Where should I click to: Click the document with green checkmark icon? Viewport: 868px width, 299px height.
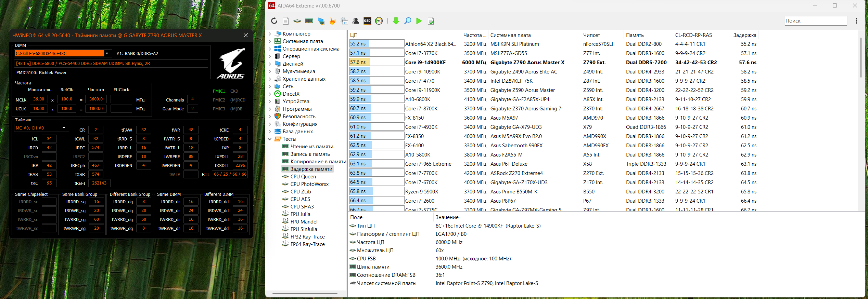pos(431,21)
